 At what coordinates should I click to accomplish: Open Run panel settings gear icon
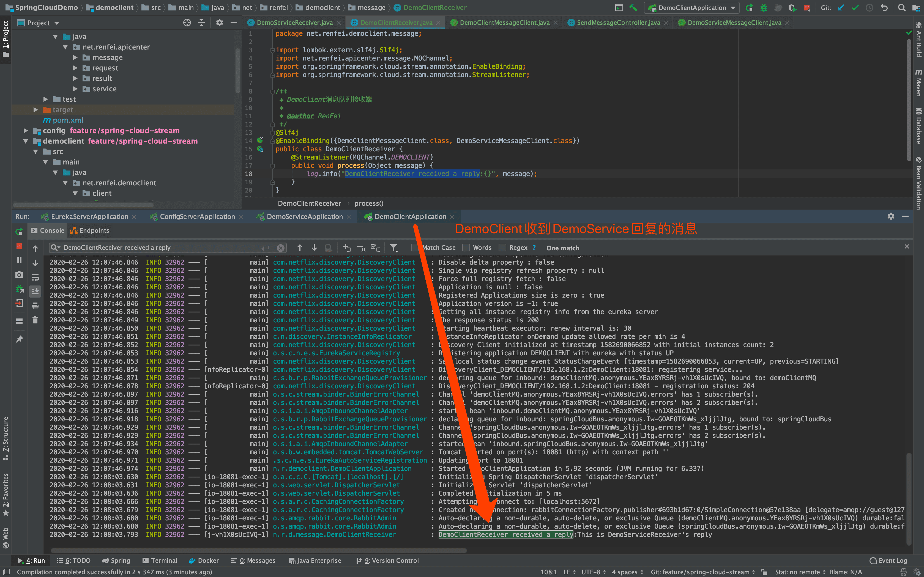pyautogui.click(x=891, y=216)
